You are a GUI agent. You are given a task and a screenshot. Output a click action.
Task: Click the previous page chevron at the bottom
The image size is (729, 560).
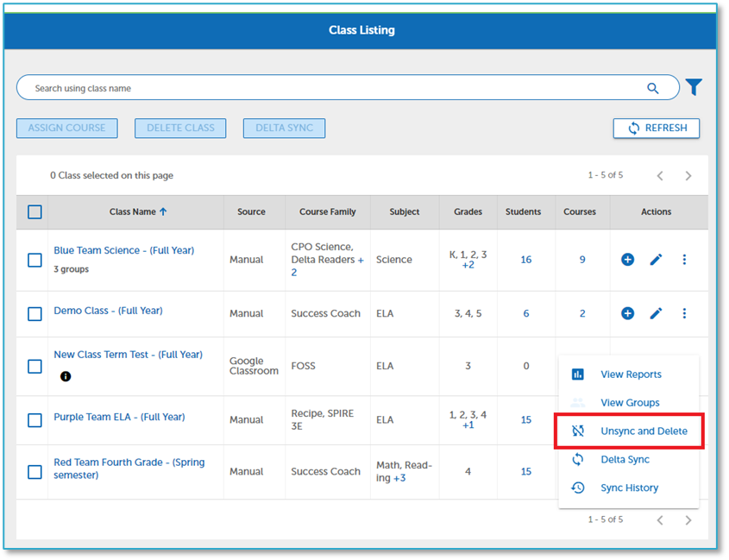tap(660, 519)
